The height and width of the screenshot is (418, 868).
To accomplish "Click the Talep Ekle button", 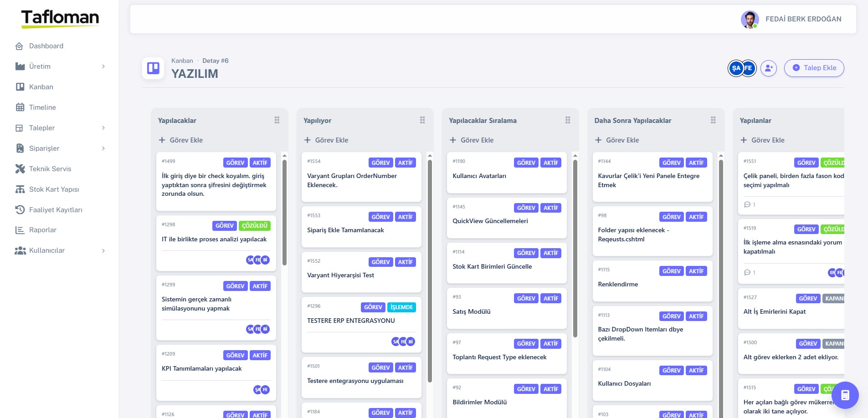I will [x=814, y=68].
